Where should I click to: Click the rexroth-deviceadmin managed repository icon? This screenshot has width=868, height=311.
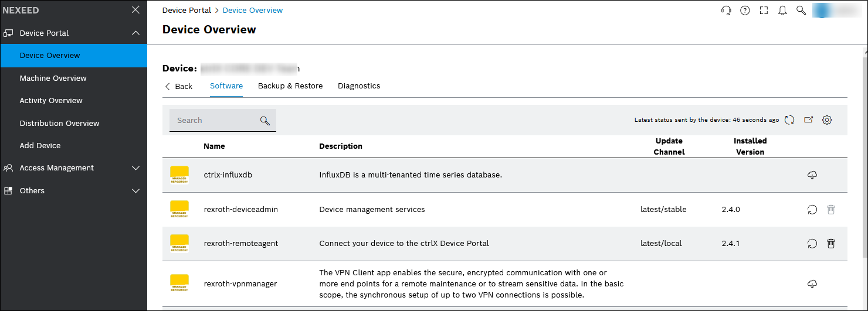pos(179,210)
